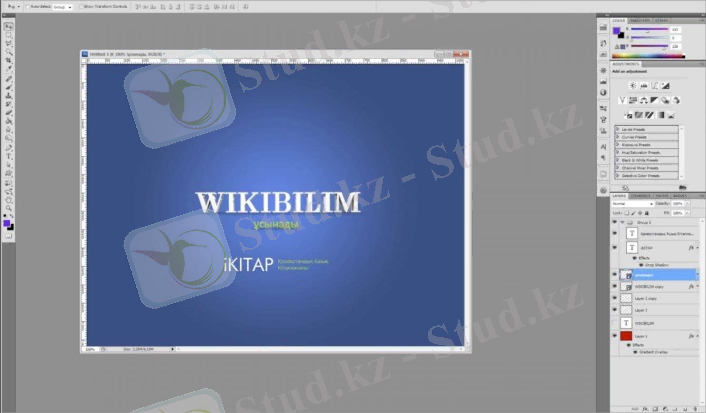Add a Brightness/Contrast adjustment
The height and width of the screenshot is (413, 706).
point(633,86)
